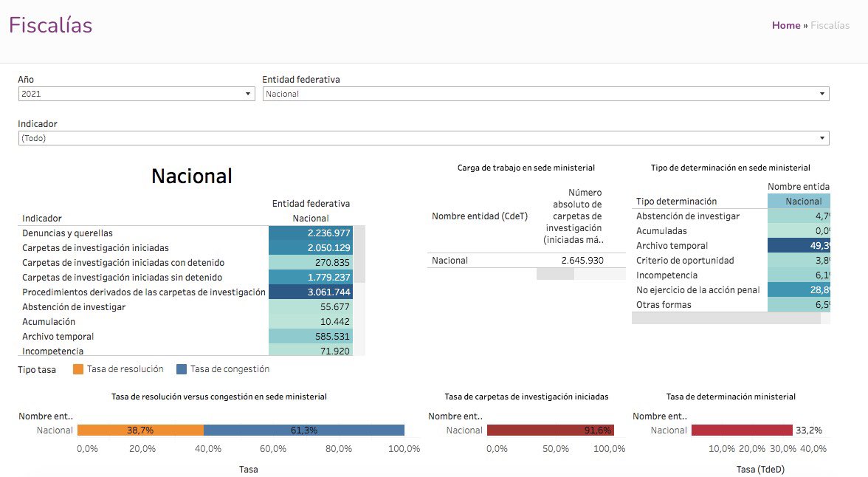868x477 pixels.
Task: Click the orange 38,7% resolution bar
Action: 140,430
